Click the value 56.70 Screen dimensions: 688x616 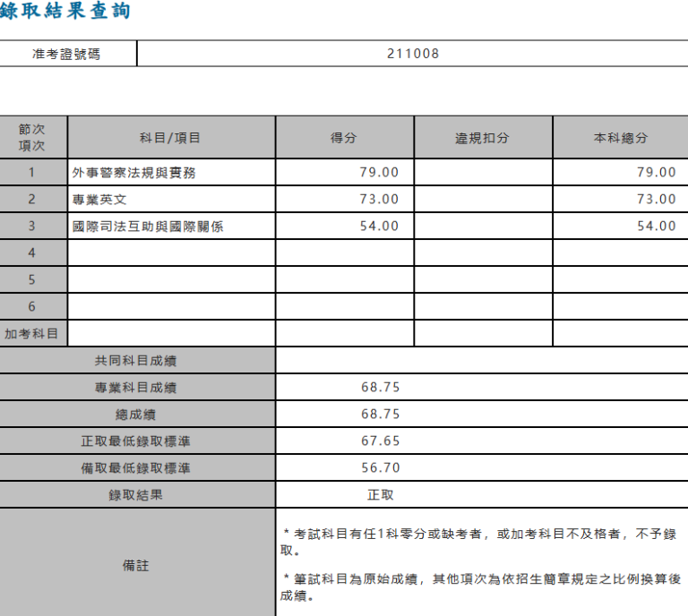[381, 467]
